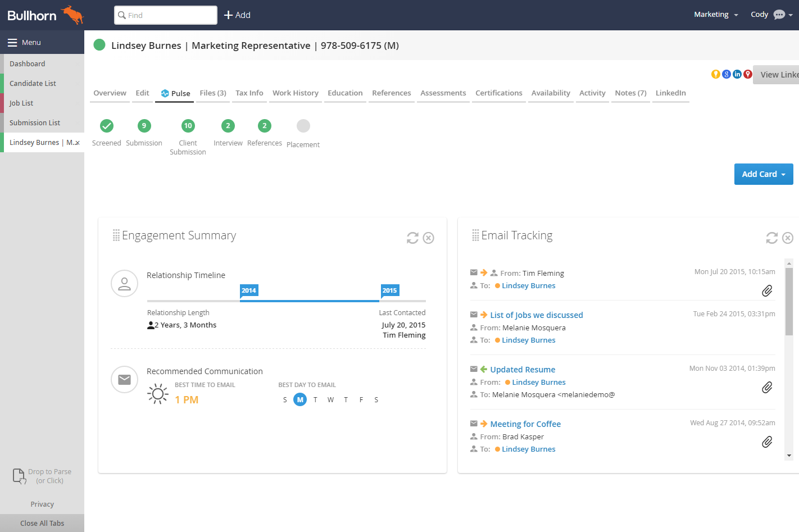Open List of Jobs we discussed email
The width and height of the screenshot is (799, 532).
pyautogui.click(x=536, y=315)
